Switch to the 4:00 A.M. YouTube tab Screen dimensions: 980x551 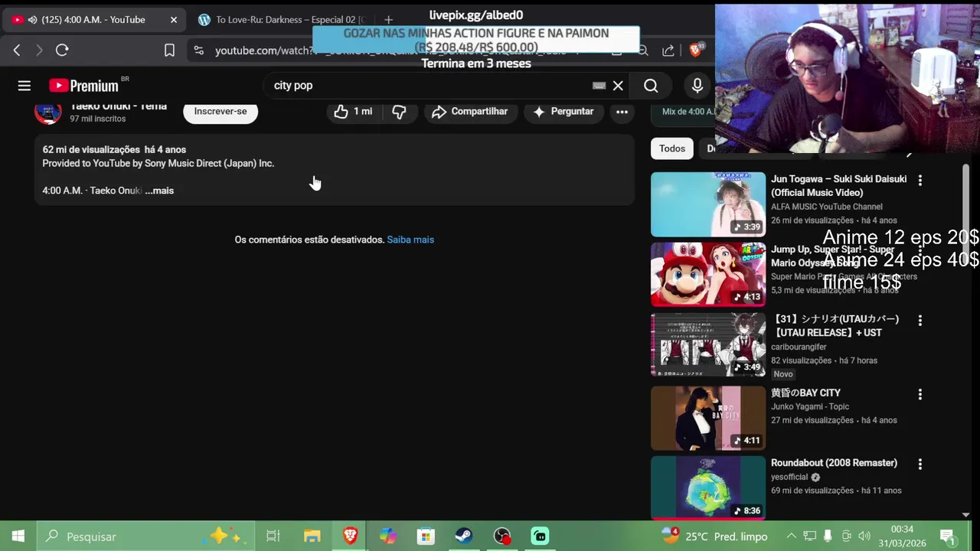point(93,20)
